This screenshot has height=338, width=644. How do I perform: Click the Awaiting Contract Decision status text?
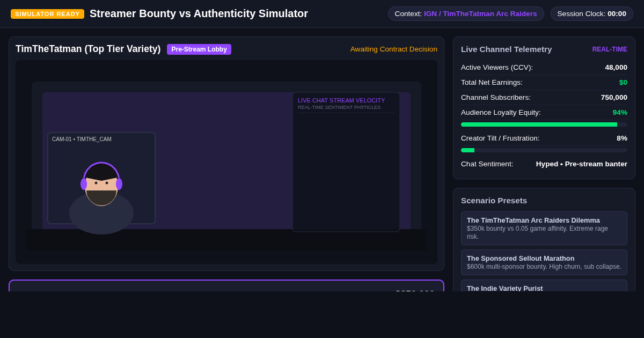[x=394, y=49]
